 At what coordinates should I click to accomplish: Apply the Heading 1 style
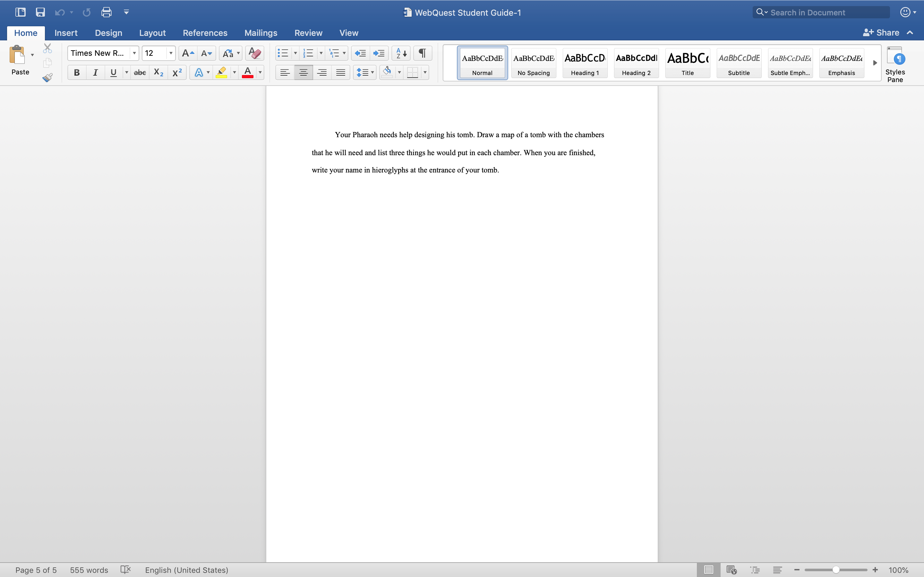[585, 63]
